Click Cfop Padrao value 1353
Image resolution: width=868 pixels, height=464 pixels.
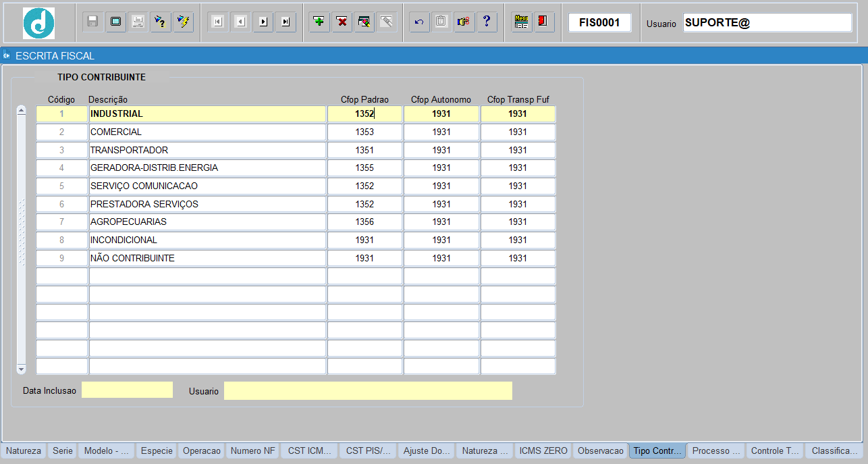tap(364, 132)
